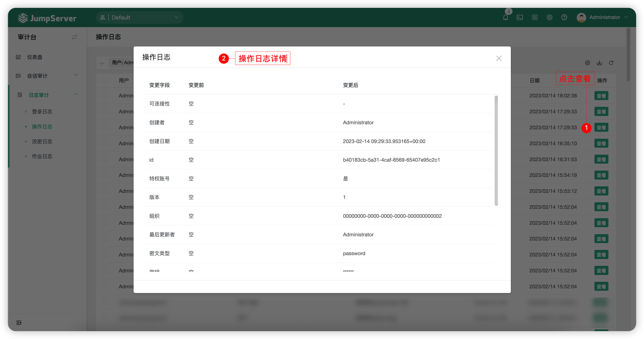
Task: Open 登录日志 submenu item
Action: 42,112
